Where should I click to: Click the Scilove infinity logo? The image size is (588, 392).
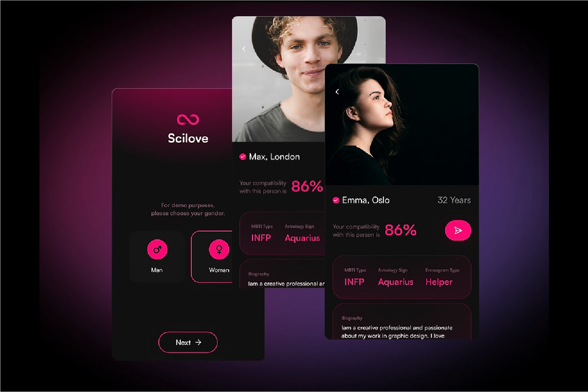tap(188, 119)
